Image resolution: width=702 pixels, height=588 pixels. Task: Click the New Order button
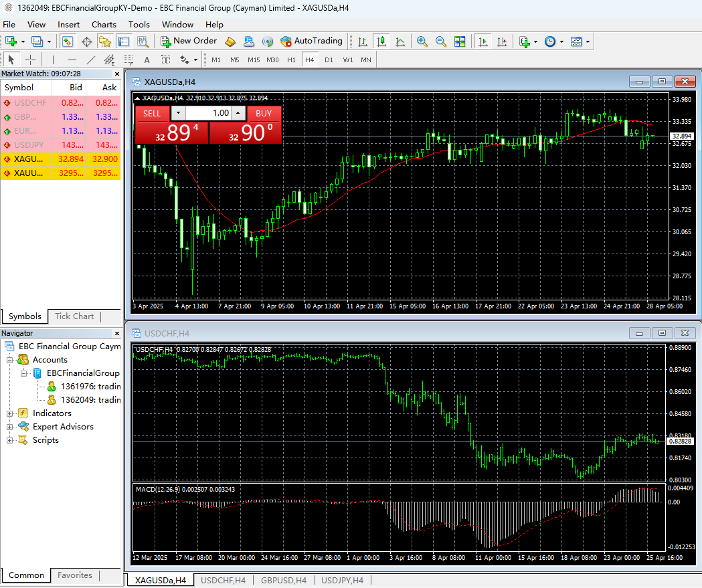pyautogui.click(x=189, y=41)
